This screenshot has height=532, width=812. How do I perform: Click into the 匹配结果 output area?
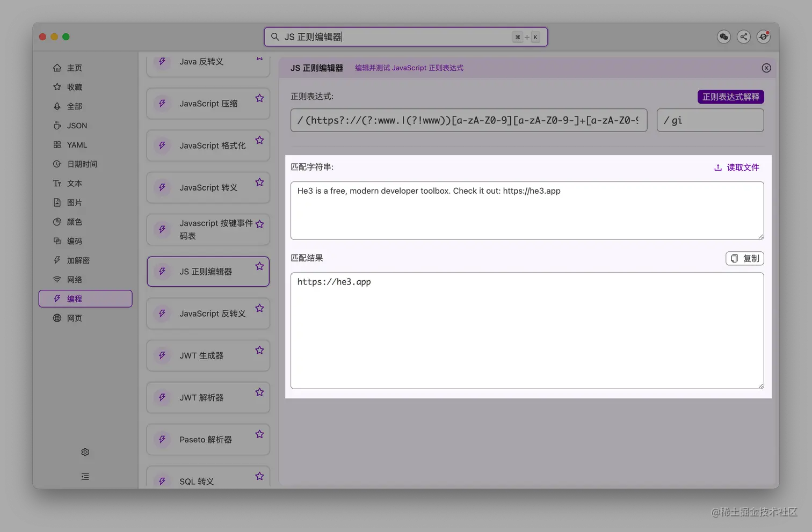point(527,331)
